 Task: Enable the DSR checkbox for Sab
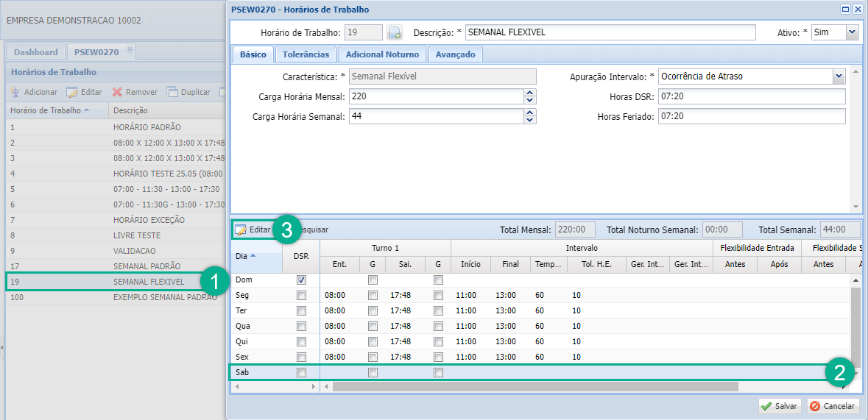coord(301,373)
